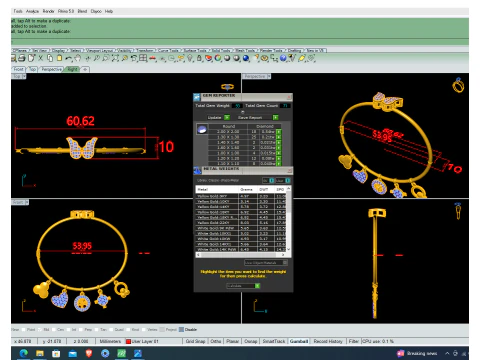Switch to the Perspective viewport tab
Screen dimensions: 480x360
[52, 69]
